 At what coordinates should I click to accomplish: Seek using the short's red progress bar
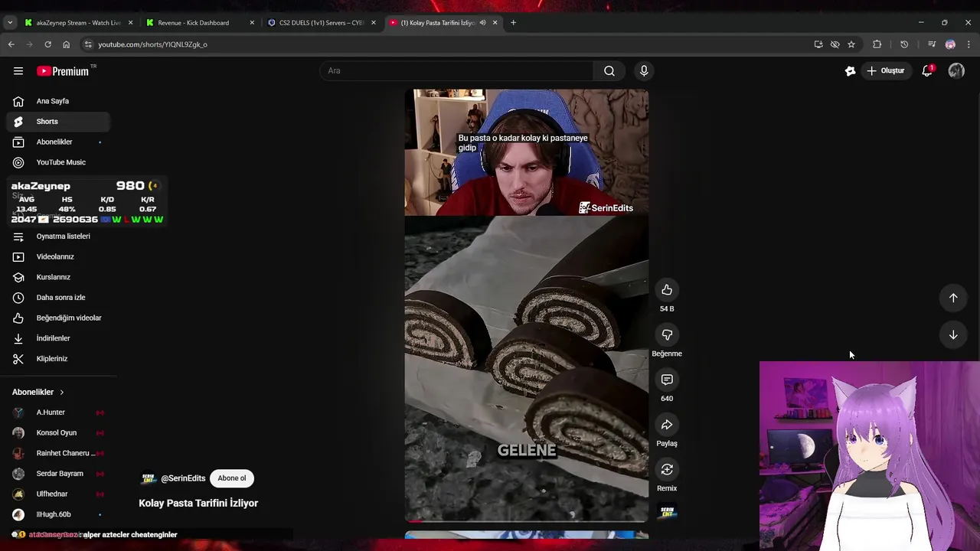pyautogui.click(x=527, y=521)
